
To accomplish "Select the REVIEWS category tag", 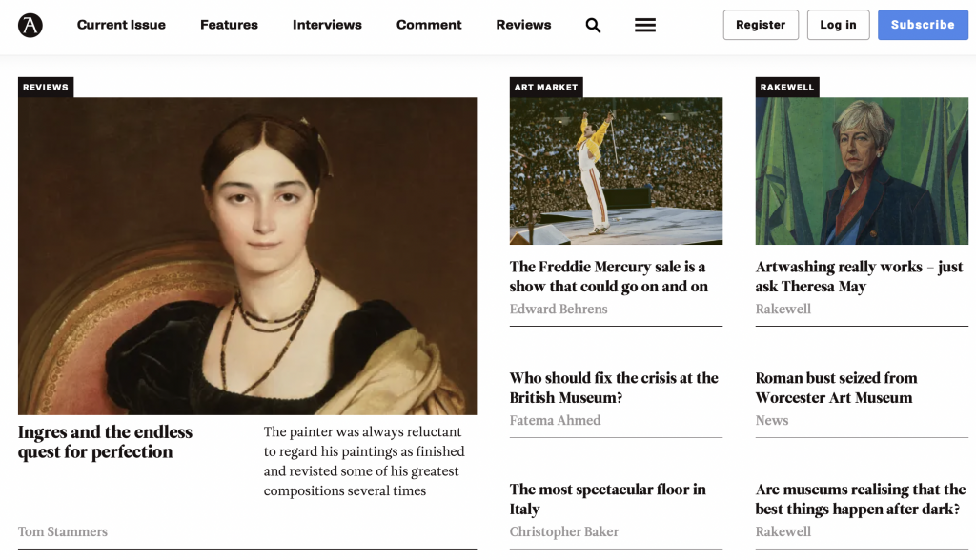I will click(x=46, y=87).
